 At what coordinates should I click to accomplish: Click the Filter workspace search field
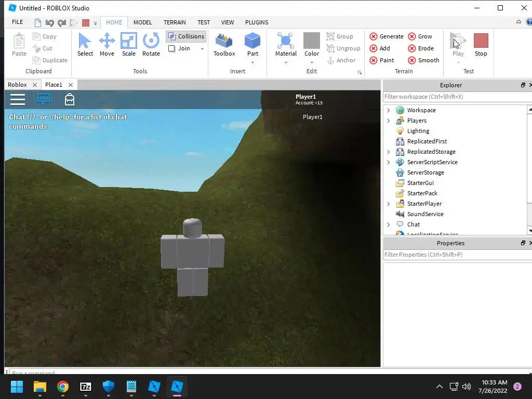coord(456,97)
